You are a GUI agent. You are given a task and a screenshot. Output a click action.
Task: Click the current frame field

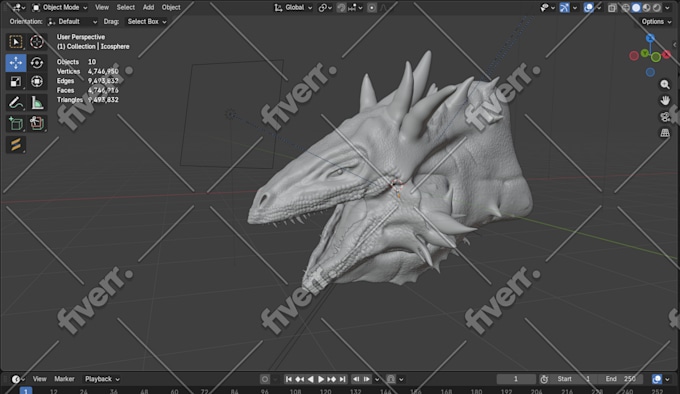click(x=516, y=379)
